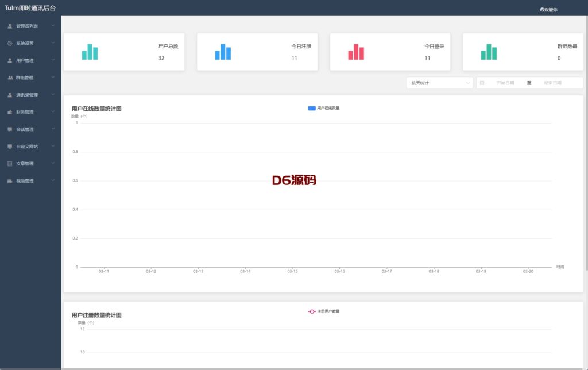Click the 系统设置 gear icon
The image size is (588, 370).
(x=10, y=44)
